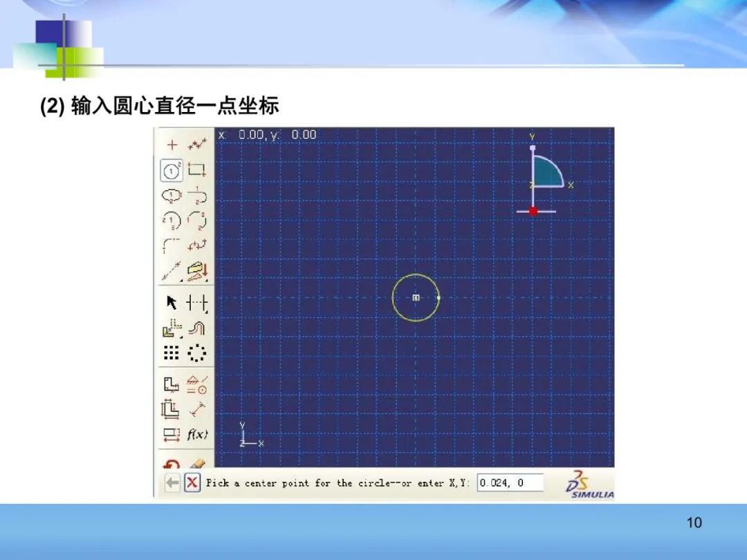Select the Create Ellipse tool

tap(172, 196)
